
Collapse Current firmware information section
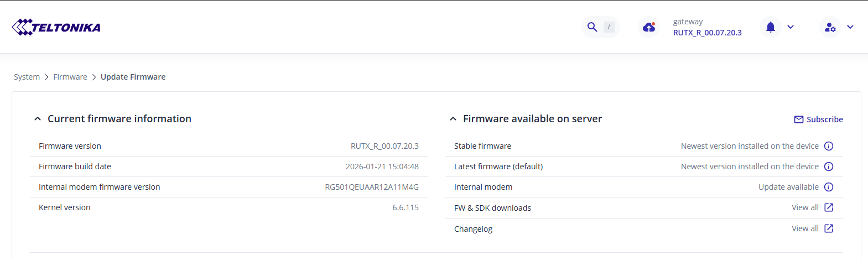(38, 119)
